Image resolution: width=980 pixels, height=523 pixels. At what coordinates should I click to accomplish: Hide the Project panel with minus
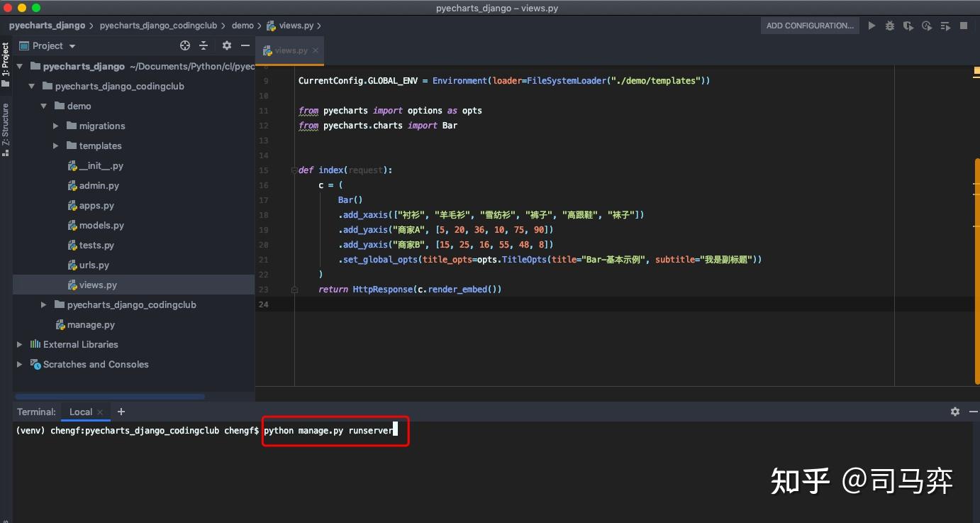point(245,45)
